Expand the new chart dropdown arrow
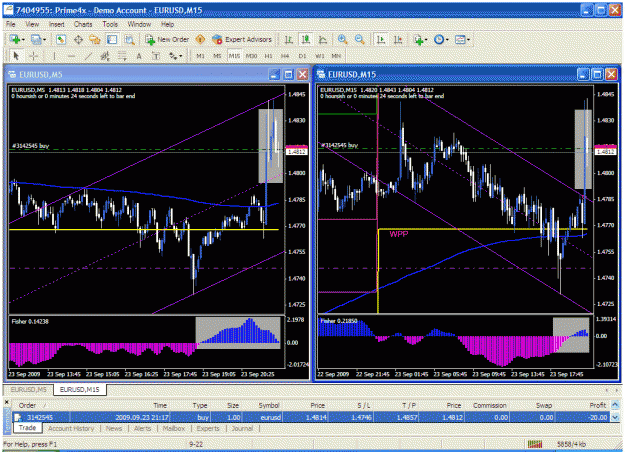The width and height of the screenshot is (625, 452). [23, 40]
